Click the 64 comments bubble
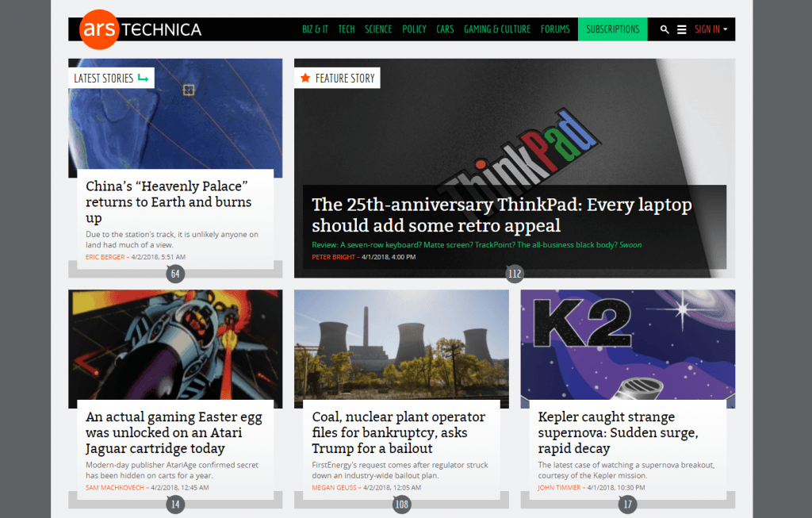The width and height of the screenshot is (812, 518). pos(175,274)
